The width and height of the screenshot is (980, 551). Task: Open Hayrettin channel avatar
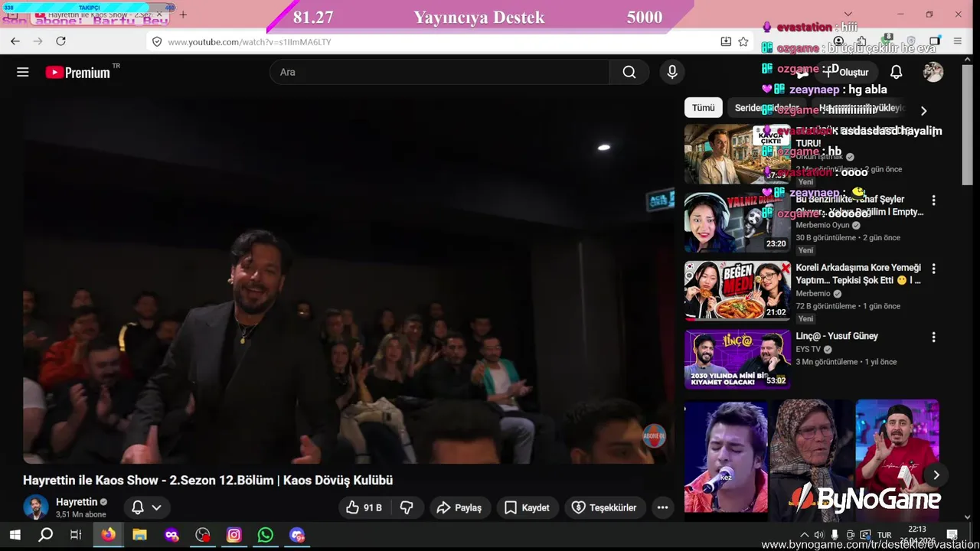click(x=35, y=507)
